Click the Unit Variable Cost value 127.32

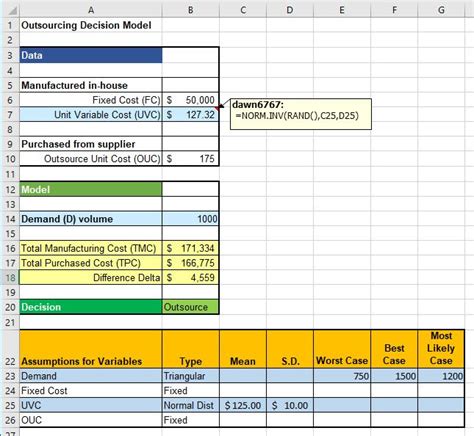click(191, 115)
